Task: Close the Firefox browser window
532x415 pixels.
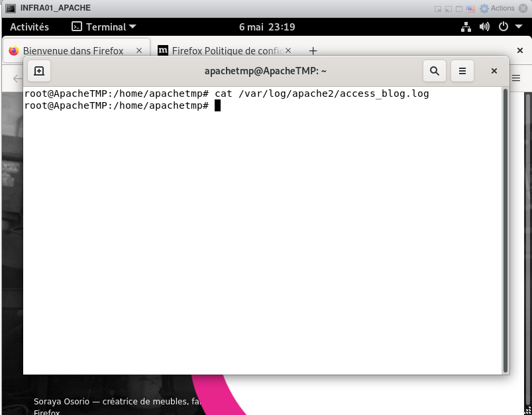Action: pos(520,51)
